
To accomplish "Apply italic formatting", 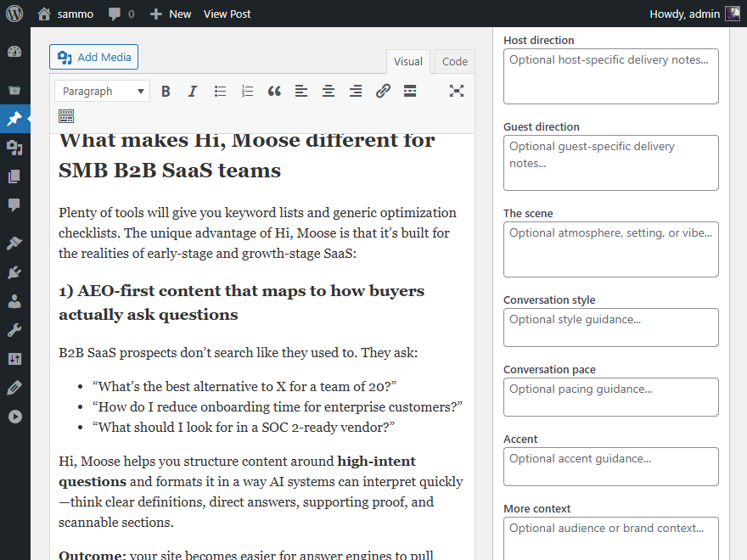I will tap(193, 92).
